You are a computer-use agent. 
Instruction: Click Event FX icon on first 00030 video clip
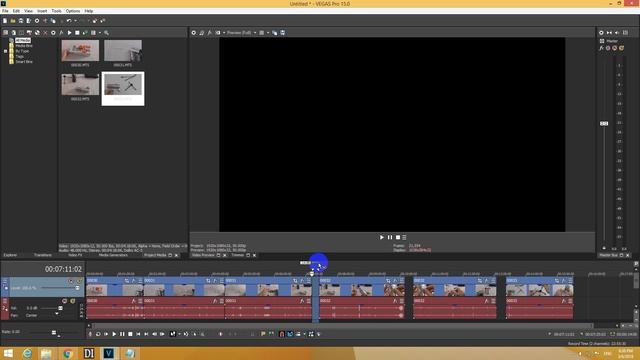pos(133,281)
